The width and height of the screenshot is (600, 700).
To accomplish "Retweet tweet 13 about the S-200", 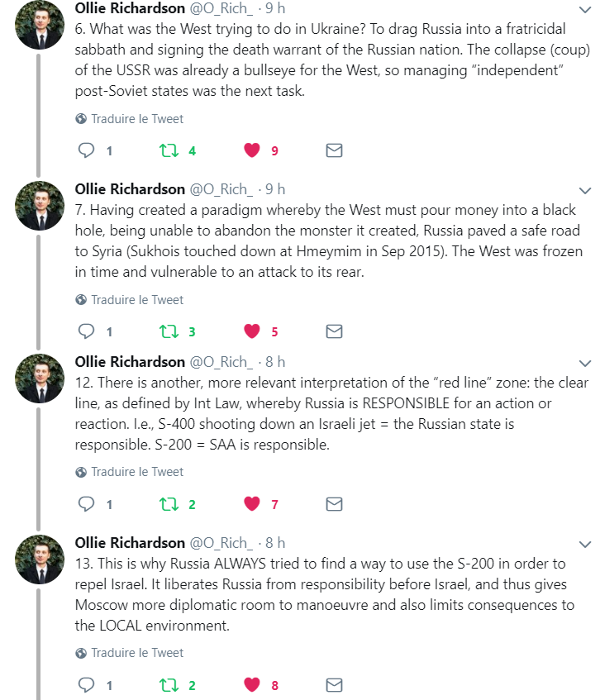I will pyautogui.click(x=169, y=685).
